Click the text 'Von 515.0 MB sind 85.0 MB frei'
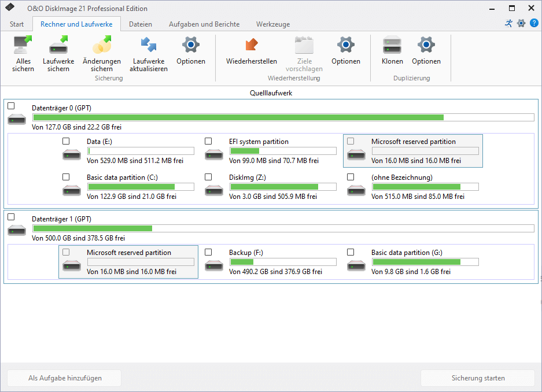Image resolution: width=542 pixels, height=392 pixels. [418, 197]
